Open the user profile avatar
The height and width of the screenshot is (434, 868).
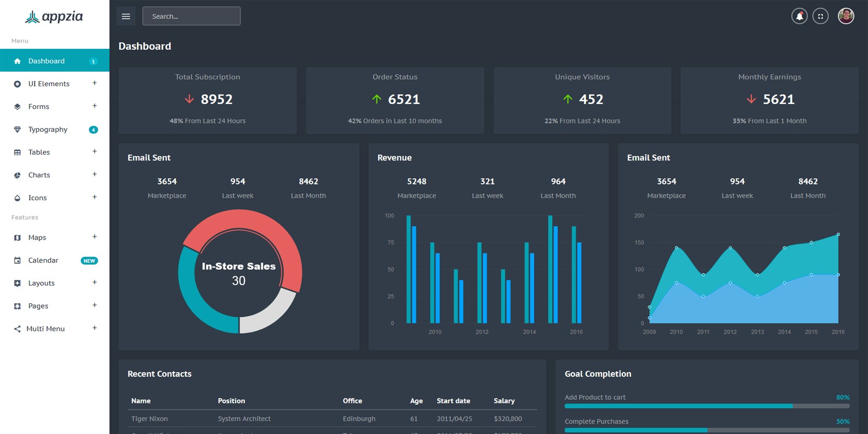point(846,16)
